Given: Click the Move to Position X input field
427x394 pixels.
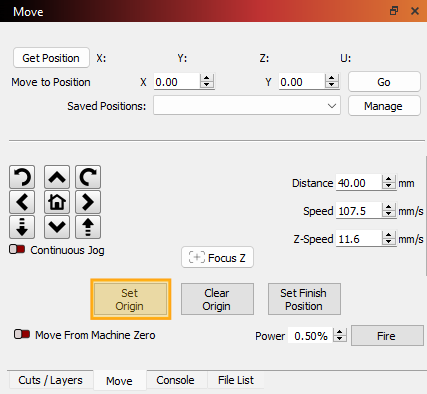Looking at the screenshot, I should point(177,82).
